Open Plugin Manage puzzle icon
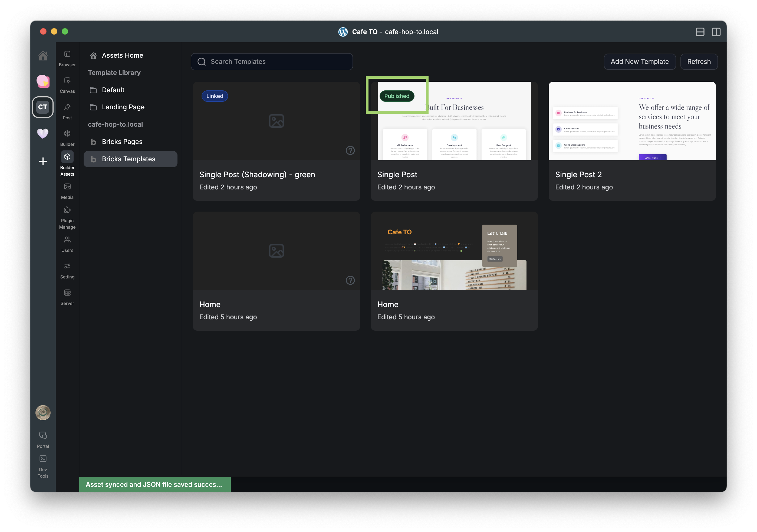 pyautogui.click(x=67, y=210)
